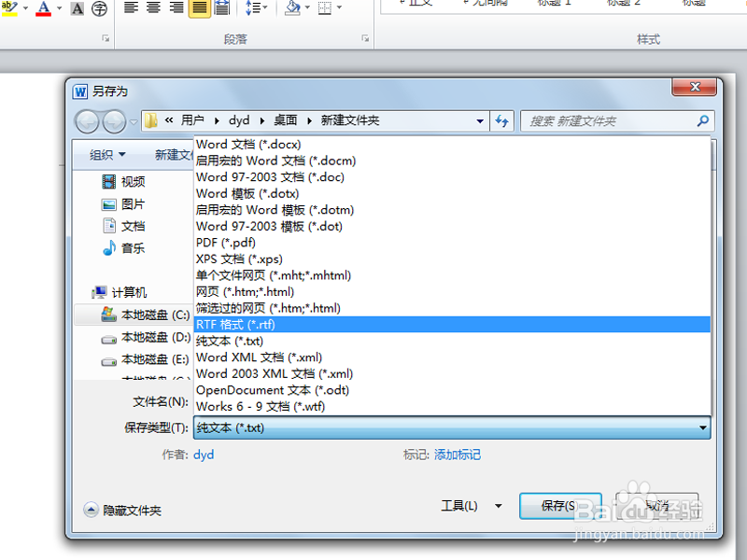Viewport: 747px width, 560px height.
Task: Refresh the folder view
Action: (501, 121)
